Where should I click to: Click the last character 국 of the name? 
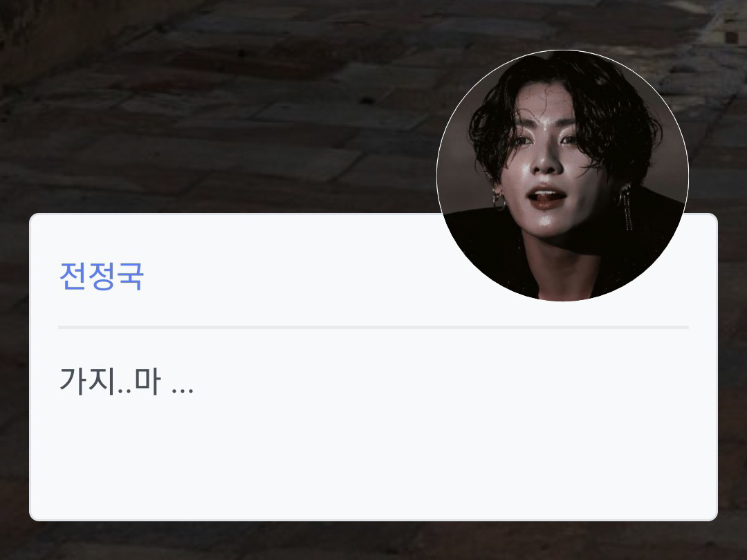130,276
